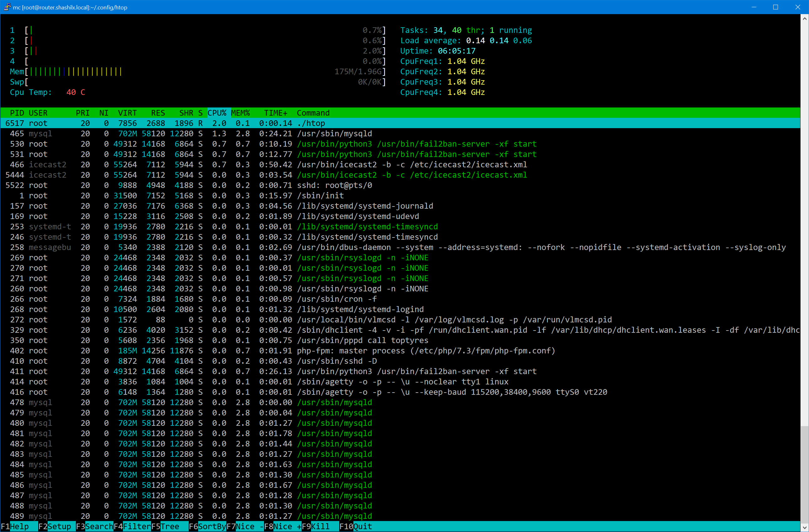Viewport: 809px width, 532px height.
Task: Click F10 Quit button
Action: 356,526
